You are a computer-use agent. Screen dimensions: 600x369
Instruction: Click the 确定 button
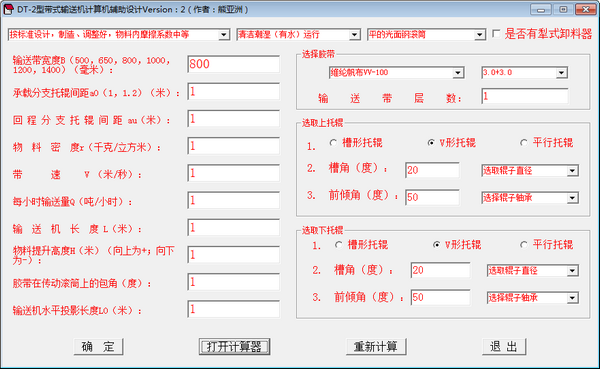98,347
